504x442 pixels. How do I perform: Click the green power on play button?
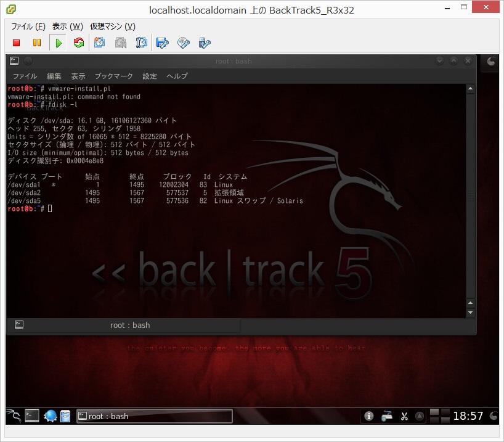pyautogui.click(x=58, y=43)
